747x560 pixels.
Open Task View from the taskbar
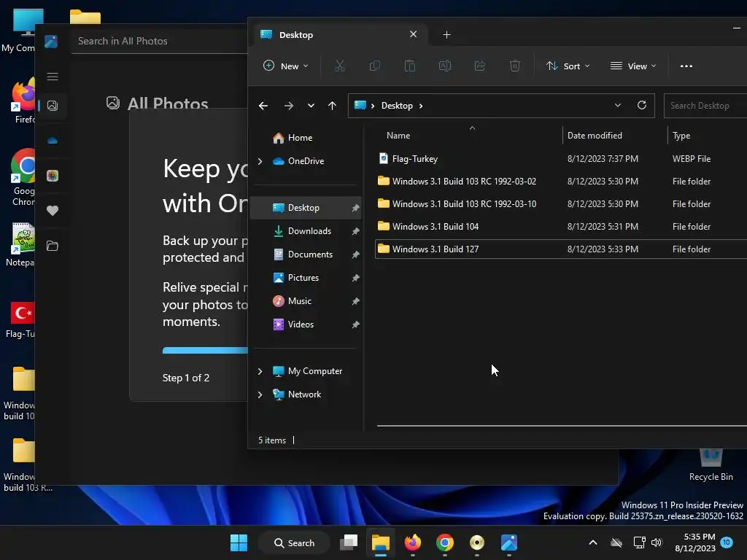[x=349, y=542]
